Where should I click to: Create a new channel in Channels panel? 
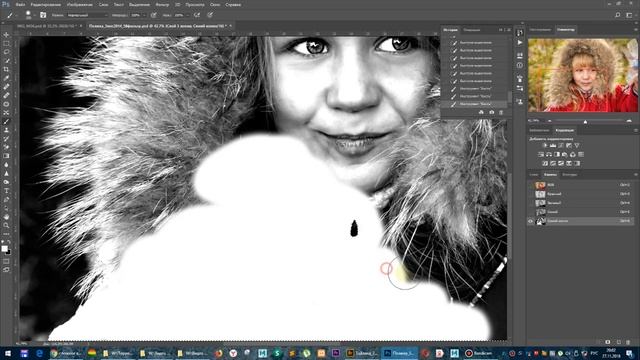pos(618,342)
